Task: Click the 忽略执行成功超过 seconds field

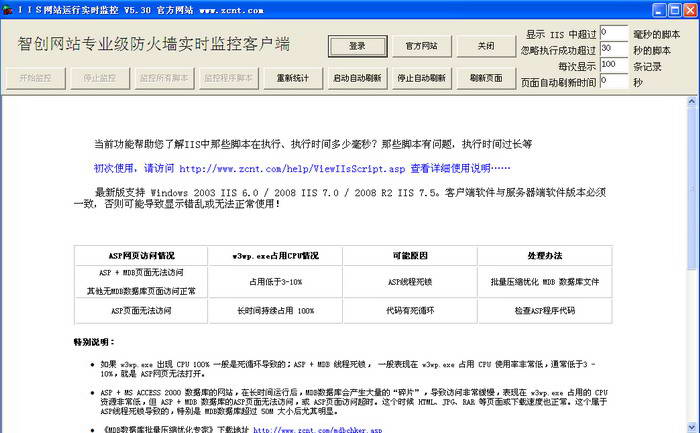Action: pyautogui.click(x=613, y=49)
